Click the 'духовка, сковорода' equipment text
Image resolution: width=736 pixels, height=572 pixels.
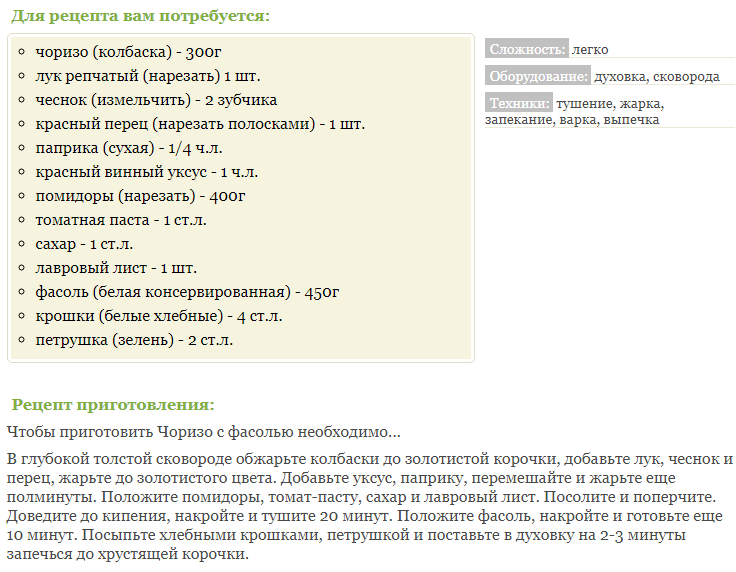coord(656,76)
